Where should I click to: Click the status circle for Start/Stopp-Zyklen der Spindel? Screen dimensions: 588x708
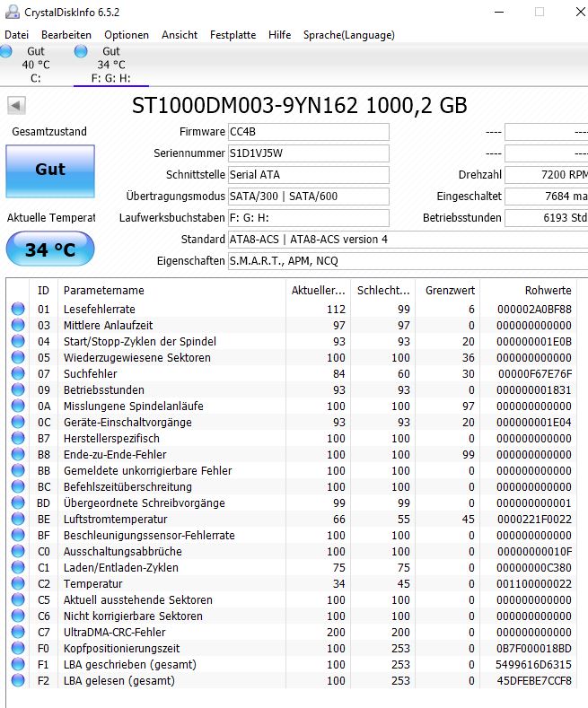(x=18, y=341)
